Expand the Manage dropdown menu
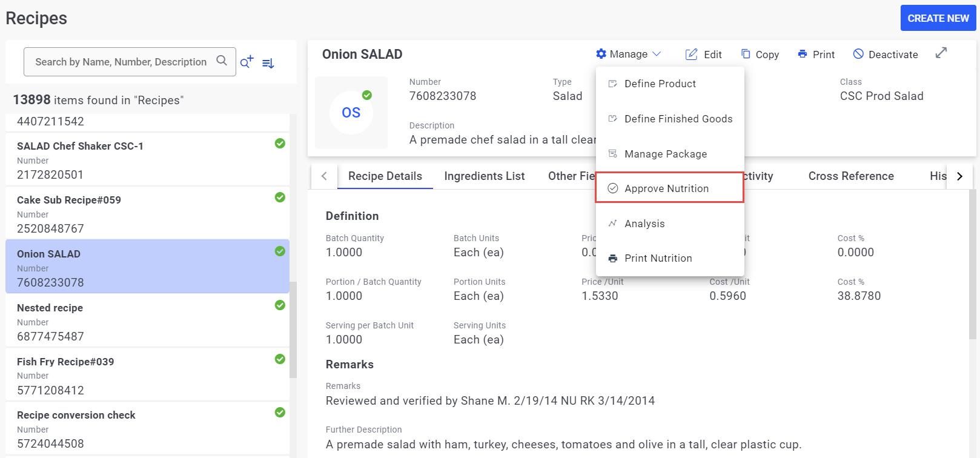The width and height of the screenshot is (980, 458). pyautogui.click(x=628, y=54)
